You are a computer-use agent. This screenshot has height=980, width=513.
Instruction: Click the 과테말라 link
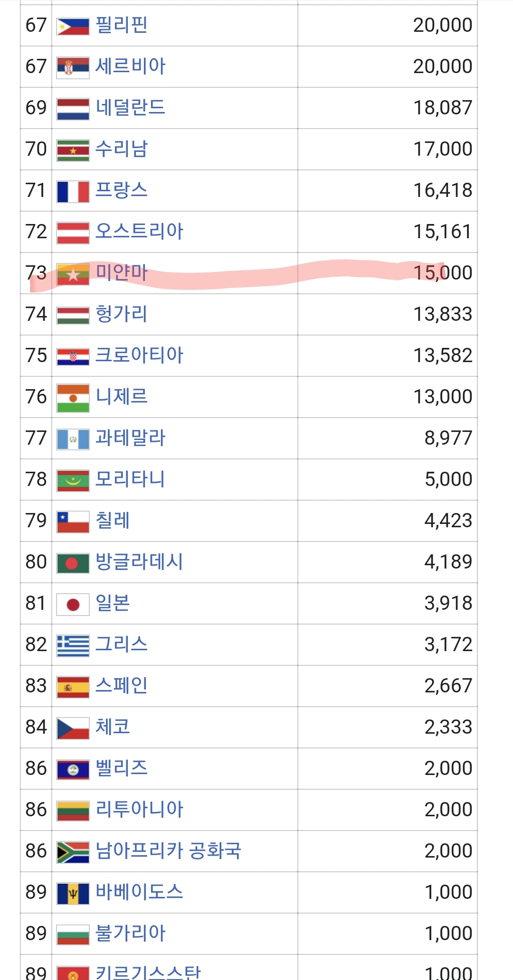[130, 438]
